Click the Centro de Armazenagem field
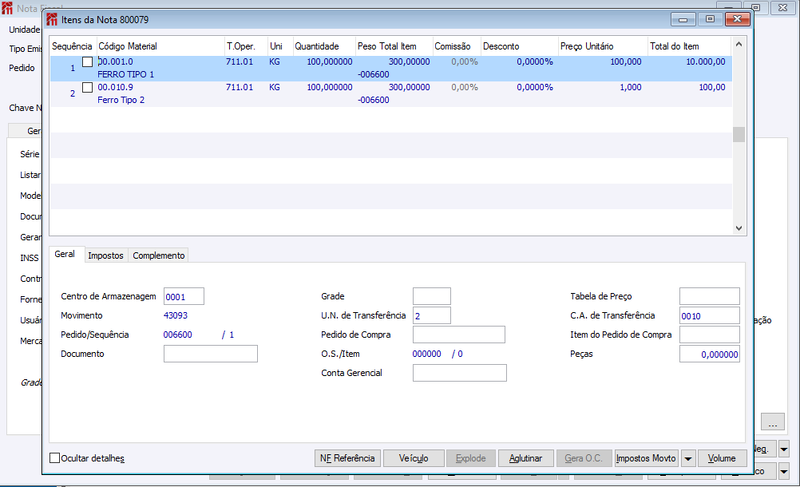Viewport: 800px width, 487px height. pos(184,296)
